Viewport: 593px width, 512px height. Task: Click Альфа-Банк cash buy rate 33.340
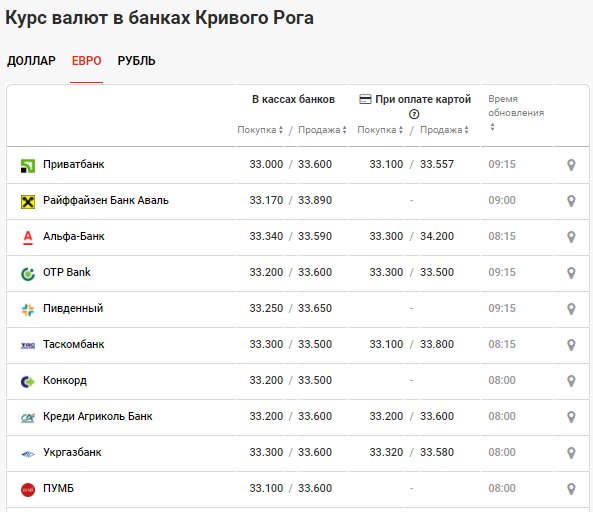click(266, 236)
